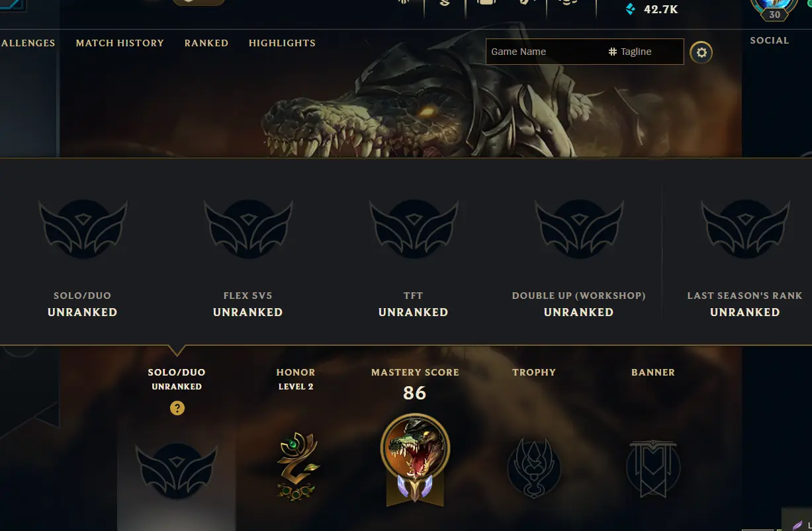Click the Solo/Duo Unranked label under the panel

(x=177, y=379)
